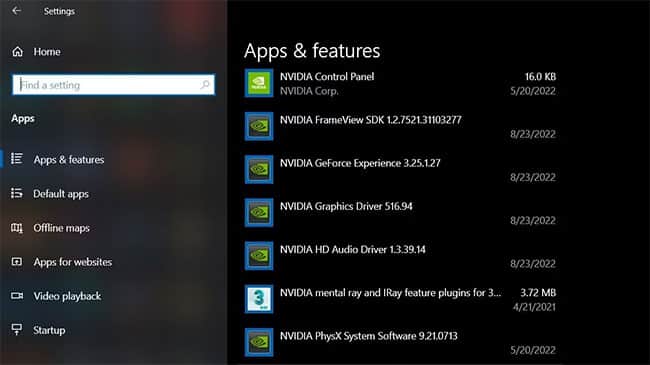Click the Default apps icon

click(17, 193)
